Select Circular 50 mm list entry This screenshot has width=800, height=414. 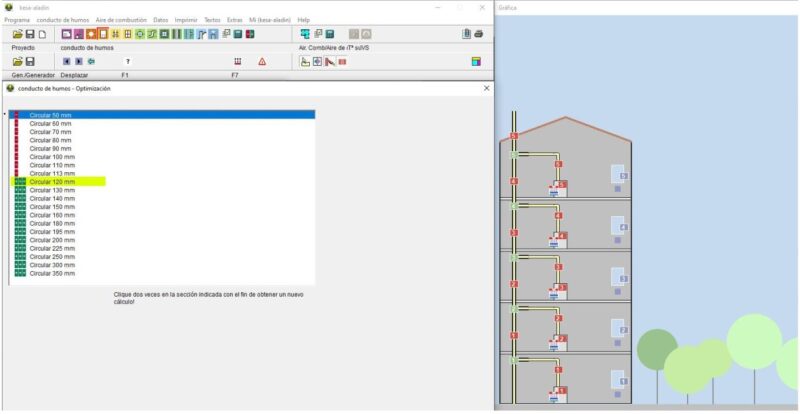(50, 115)
